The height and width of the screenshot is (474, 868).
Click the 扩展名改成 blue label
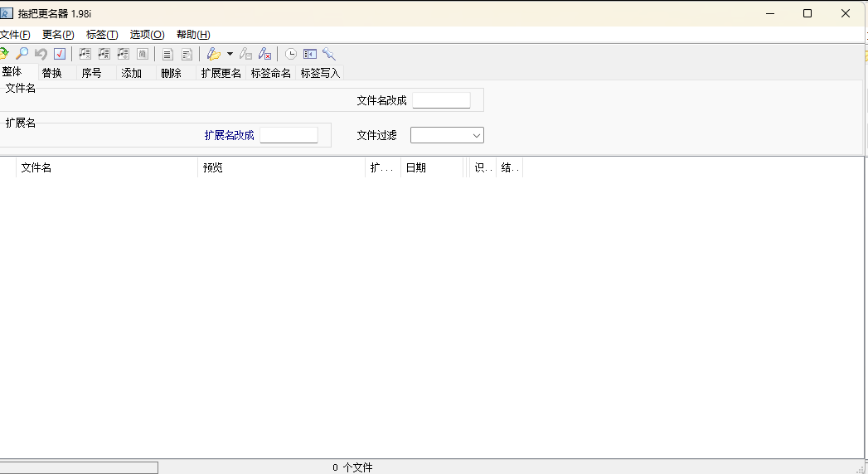point(229,135)
